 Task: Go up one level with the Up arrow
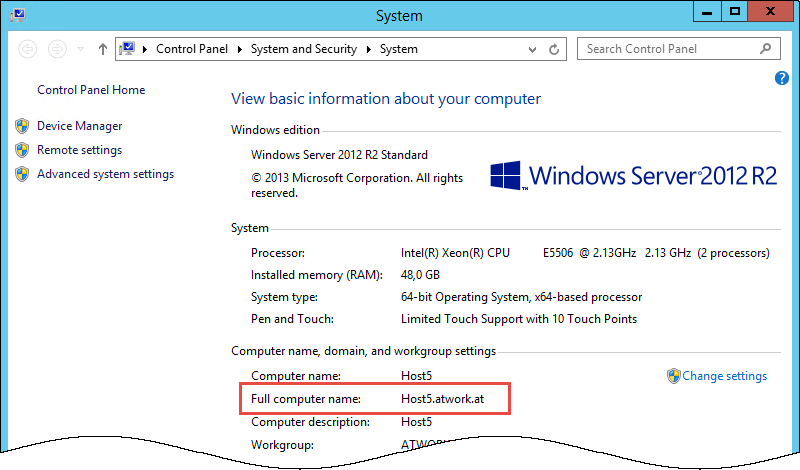103,49
